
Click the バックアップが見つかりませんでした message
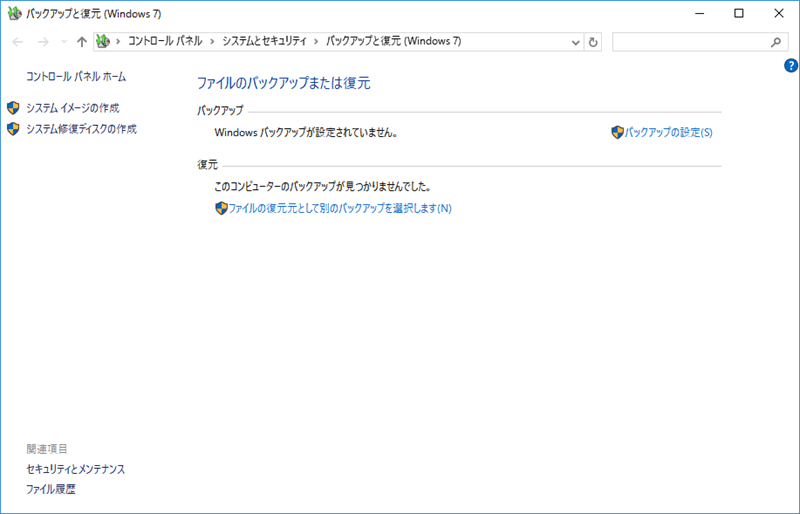pos(322,187)
